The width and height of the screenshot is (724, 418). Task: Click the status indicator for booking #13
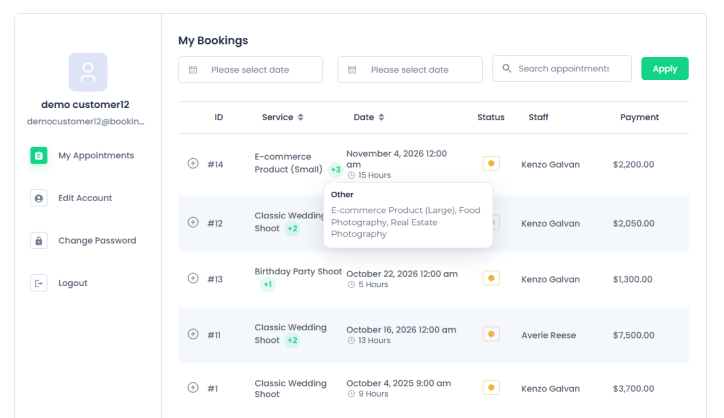click(x=491, y=279)
